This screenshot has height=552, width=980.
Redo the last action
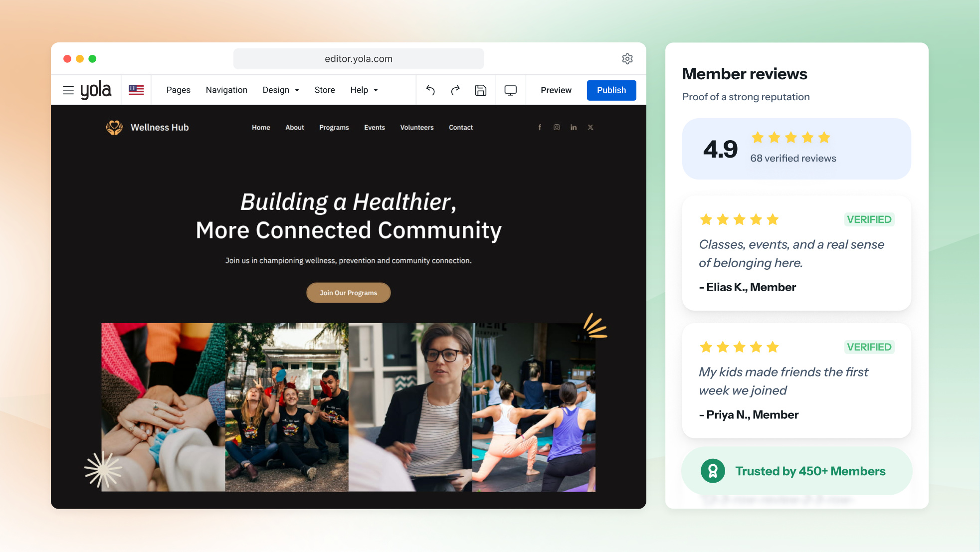pos(455,90)
